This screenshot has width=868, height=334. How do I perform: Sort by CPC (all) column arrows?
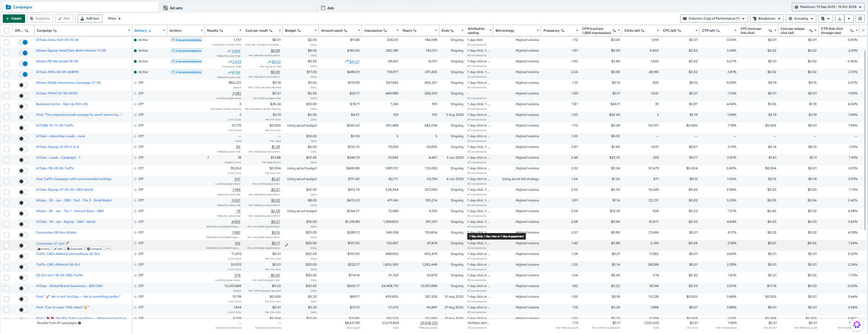pos(679,31)
